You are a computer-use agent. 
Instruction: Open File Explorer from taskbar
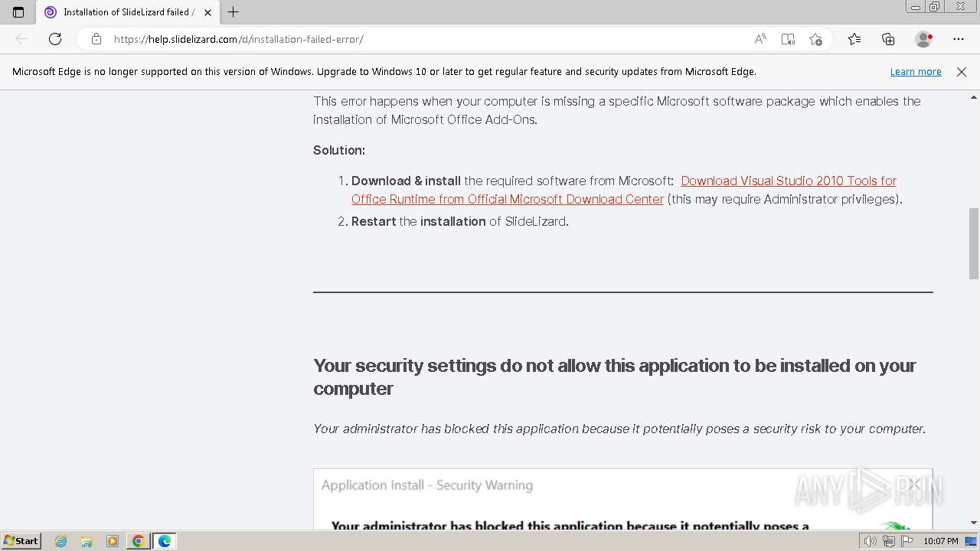tap(87, 541)
